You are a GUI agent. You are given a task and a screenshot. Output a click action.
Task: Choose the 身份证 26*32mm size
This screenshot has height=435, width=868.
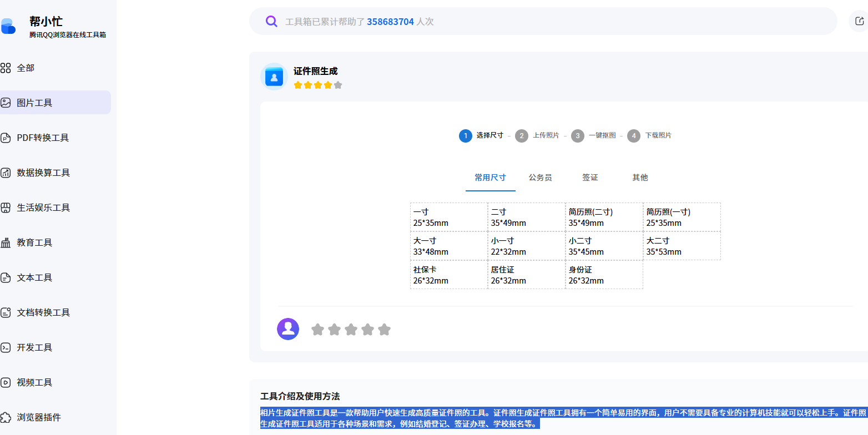(x=604, y=275)
